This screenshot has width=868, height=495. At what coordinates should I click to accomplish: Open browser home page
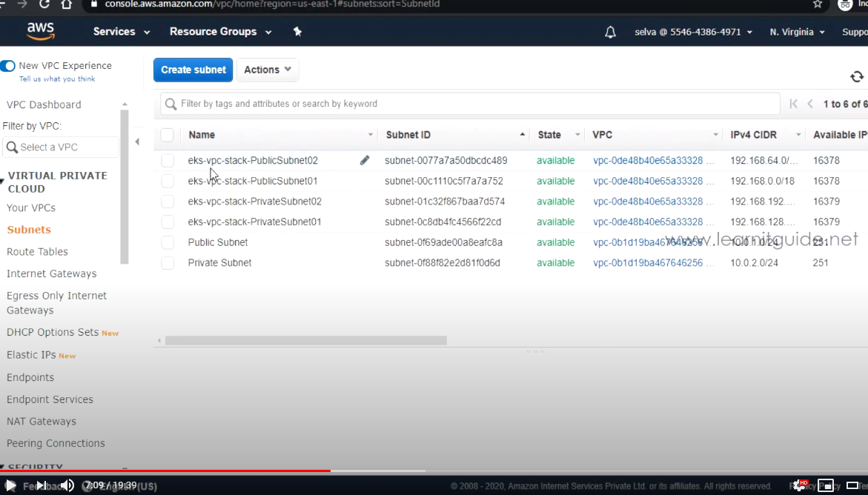tap(67, 4)
